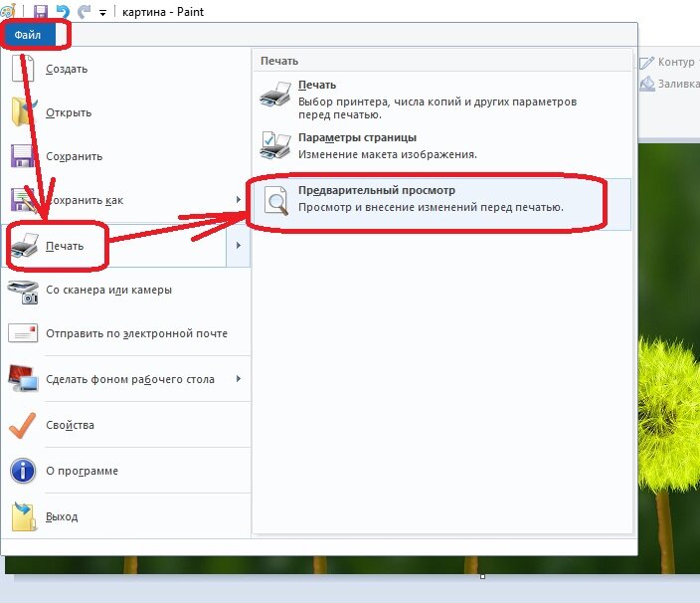Open the Контур dropdown label
The image size is (700, 603).
coord(676,62)
